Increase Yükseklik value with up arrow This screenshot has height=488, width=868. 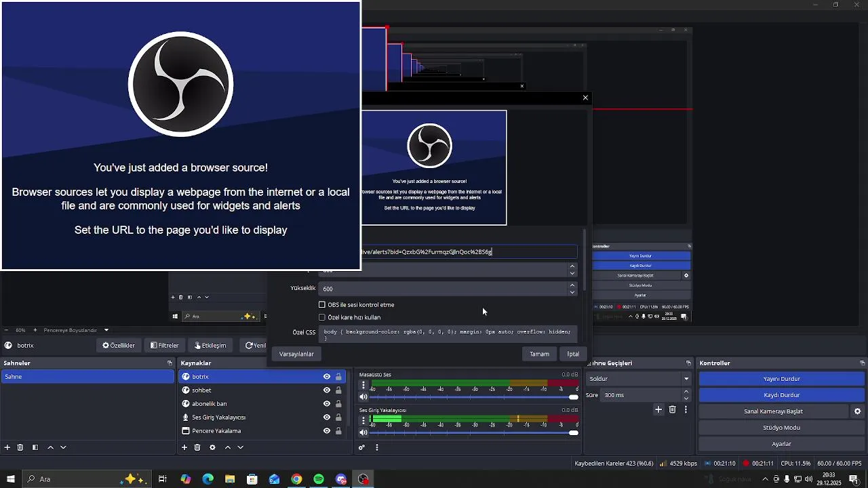tap(572, 285)
